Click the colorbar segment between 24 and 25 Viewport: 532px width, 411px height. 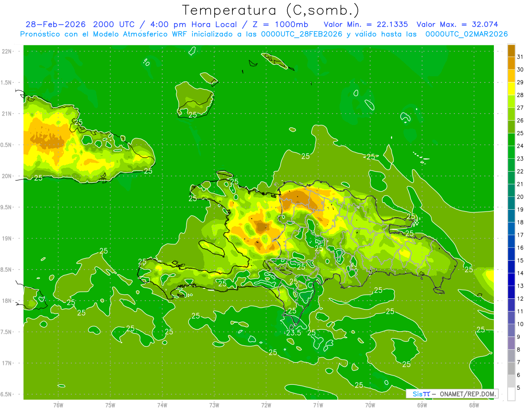(x=511, y=139)
